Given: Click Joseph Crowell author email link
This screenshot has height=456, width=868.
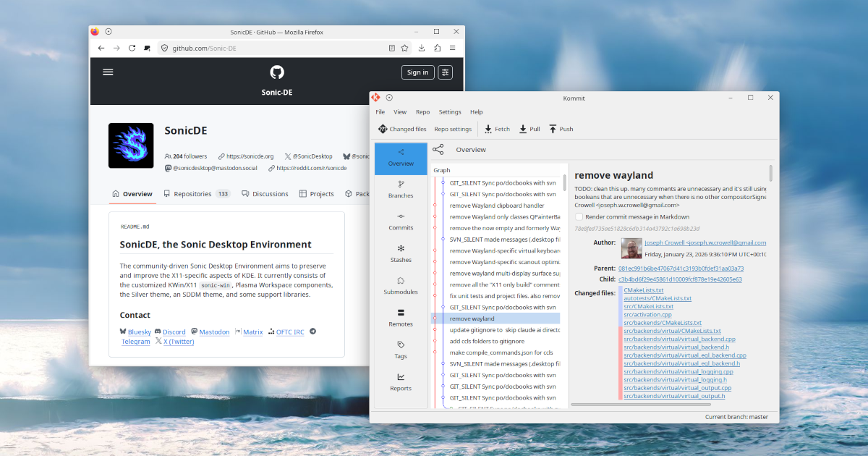Looking at the screenshot, I should pos(705,242).
